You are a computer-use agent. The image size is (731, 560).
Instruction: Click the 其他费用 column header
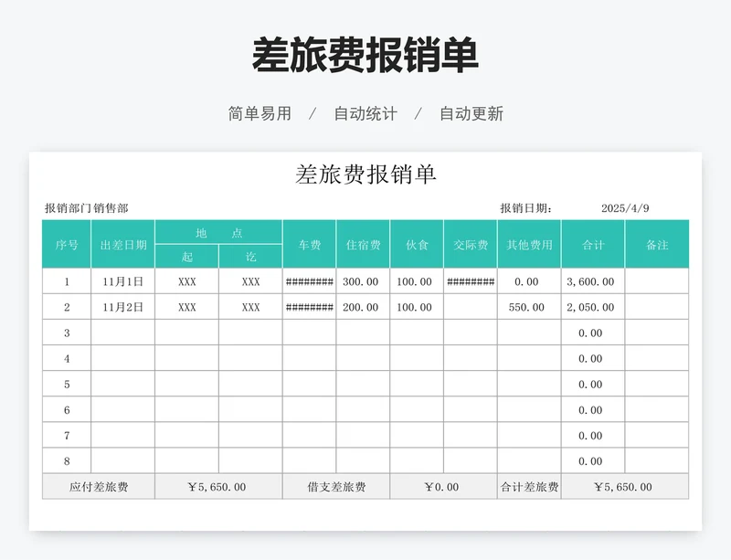pyautogui.click(x=529, y=244)
